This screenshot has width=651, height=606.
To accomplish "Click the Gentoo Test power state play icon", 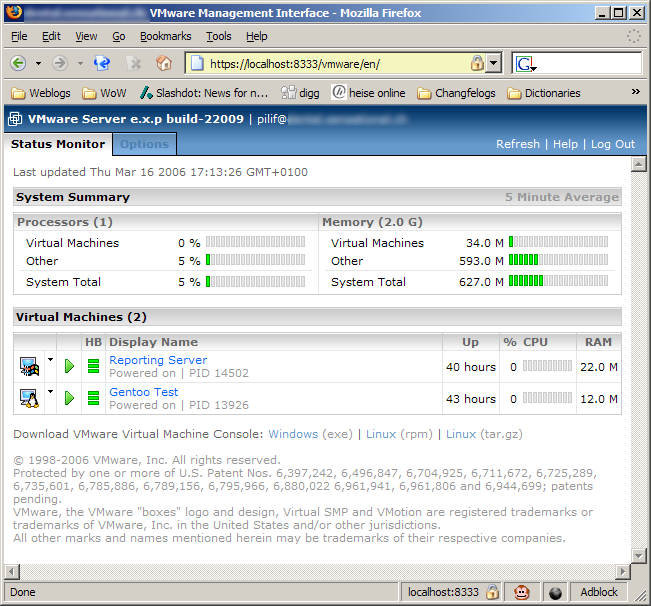I will (x=69, y=398).
